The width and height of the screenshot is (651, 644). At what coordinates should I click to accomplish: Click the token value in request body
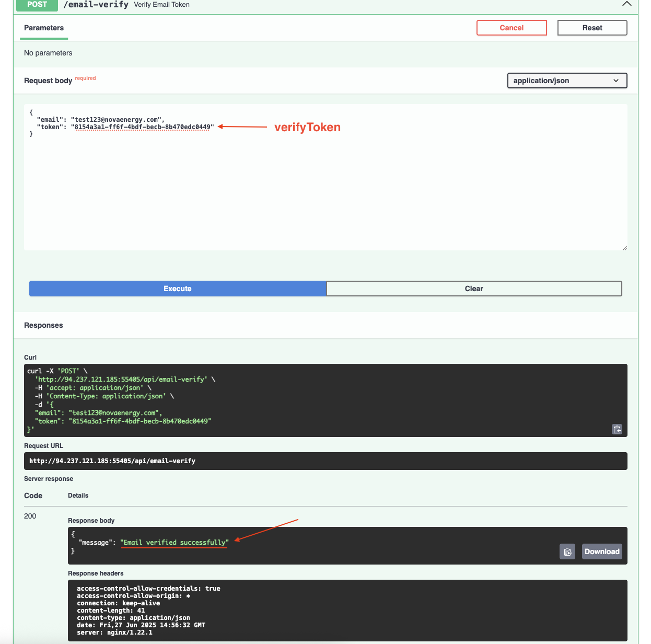click(143, 127)
